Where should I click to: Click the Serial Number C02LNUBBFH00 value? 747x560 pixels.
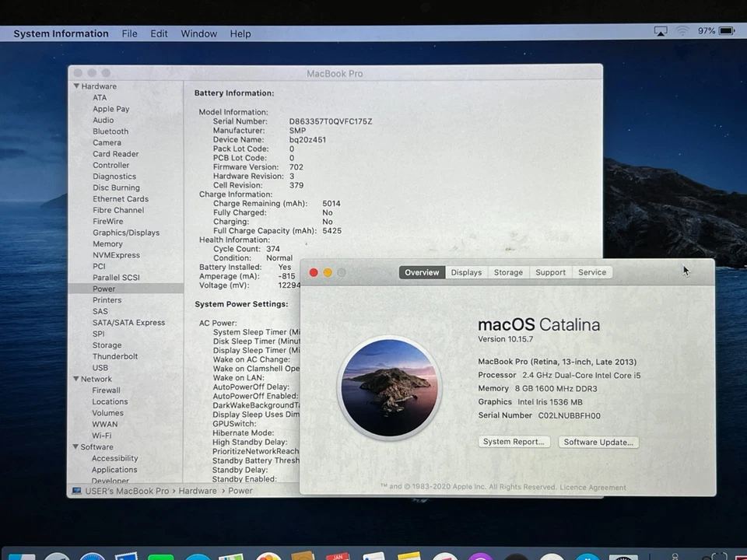[570, 415]
